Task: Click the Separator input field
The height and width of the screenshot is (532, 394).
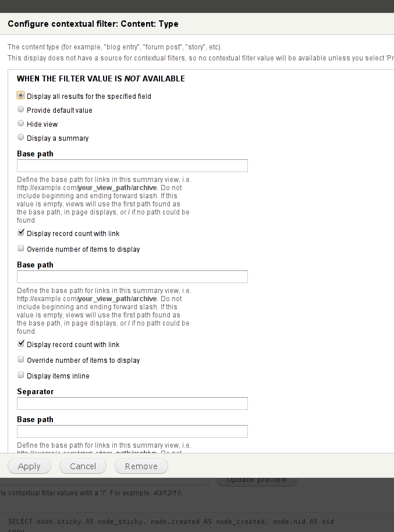Action: pyautogui.click(x=132, y=404)
